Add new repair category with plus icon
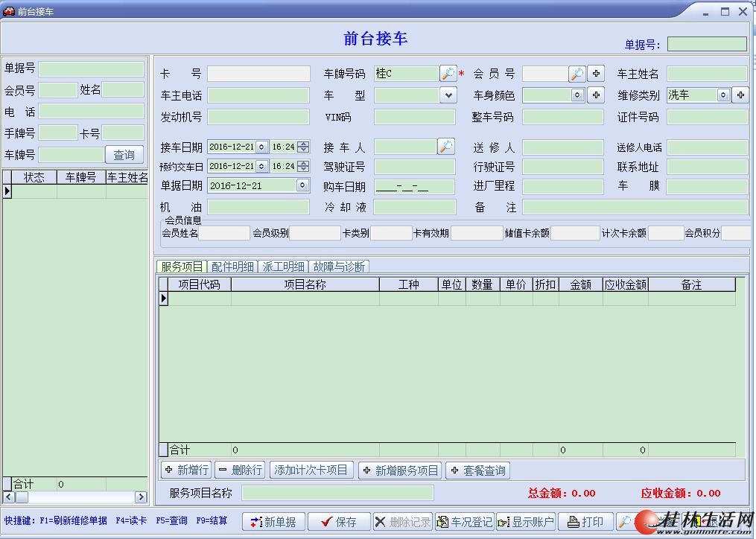The height and width of the screenshot is (539, 756). pos(740,95)
